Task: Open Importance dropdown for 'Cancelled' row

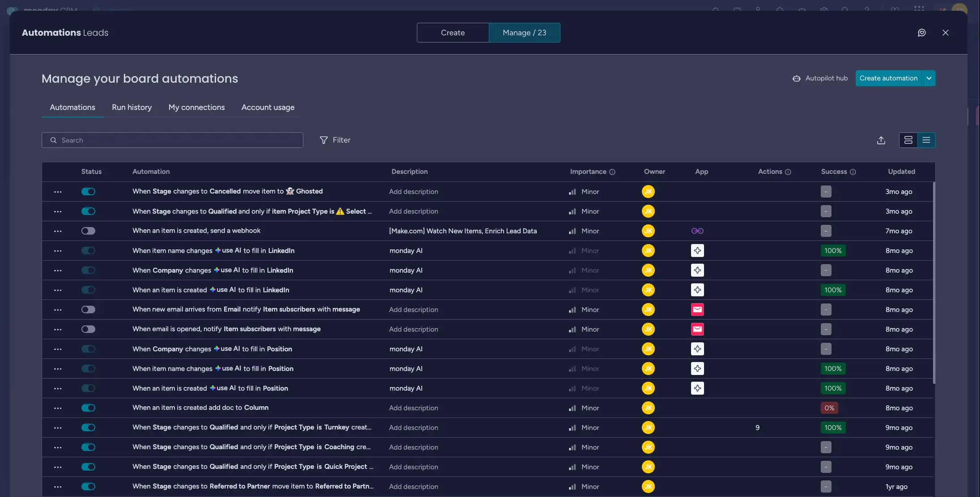Action: (584, 192)
